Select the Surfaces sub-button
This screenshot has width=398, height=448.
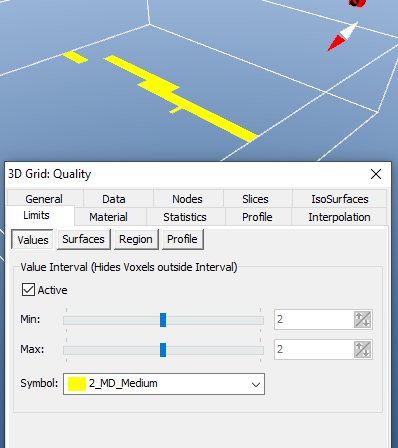tap(84, 239)
